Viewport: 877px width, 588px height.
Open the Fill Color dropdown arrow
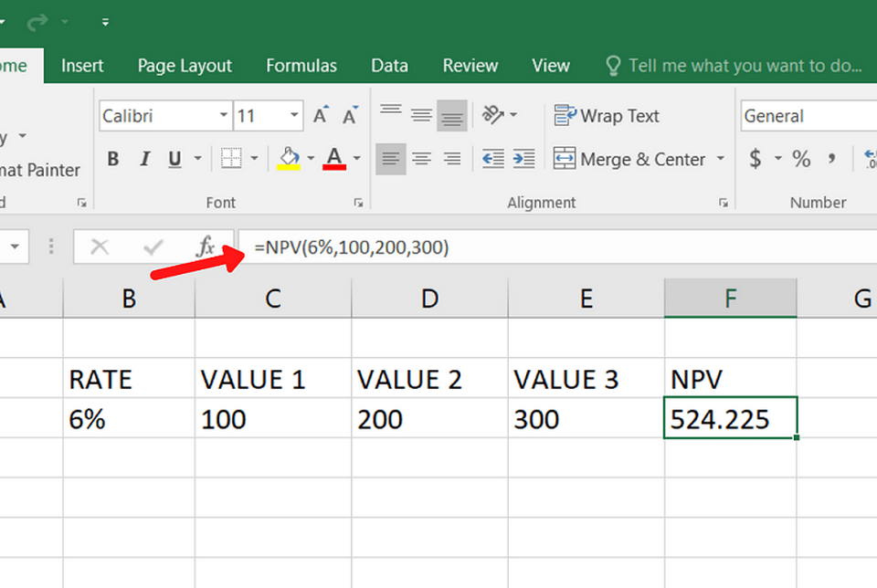311,159
